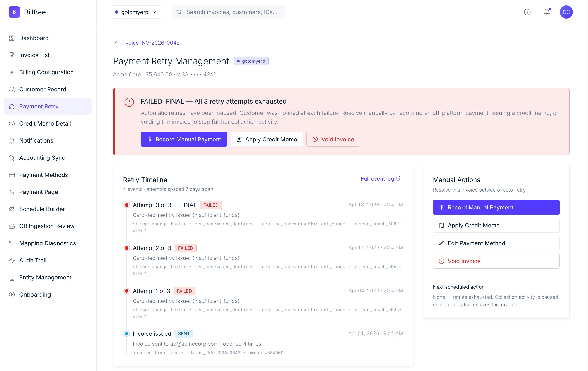
Task: Select Invoice issued timeline marker
Action: click(126, 334)
